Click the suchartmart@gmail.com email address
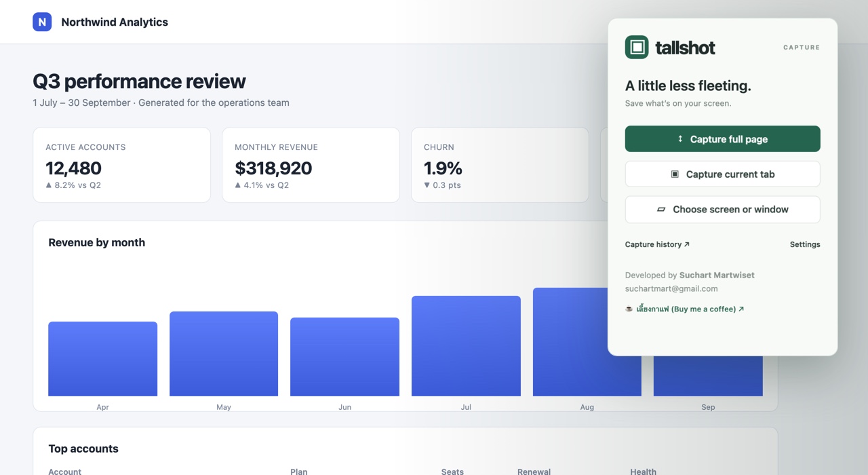 click(x=671, y=288)
